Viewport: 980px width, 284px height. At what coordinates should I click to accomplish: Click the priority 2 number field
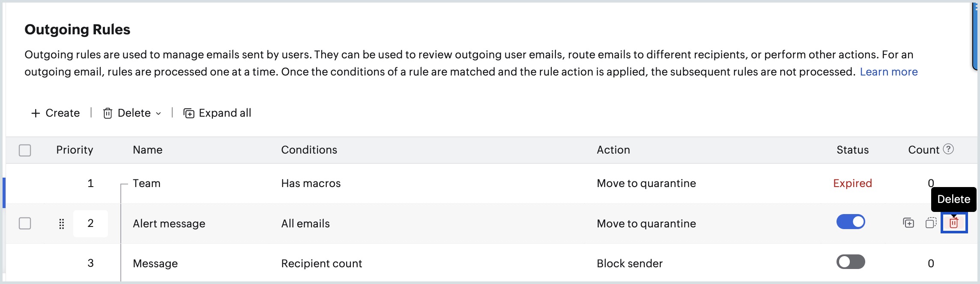(90, 224)
